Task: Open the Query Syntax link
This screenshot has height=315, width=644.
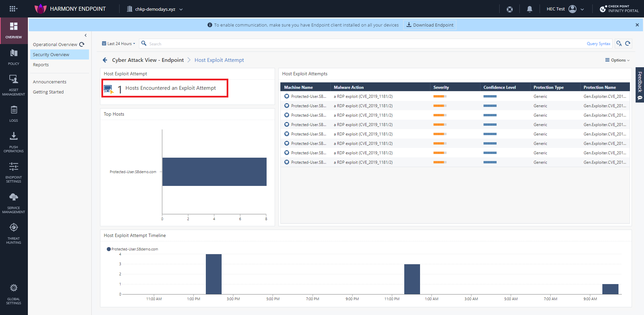Action: pos(598,44)
